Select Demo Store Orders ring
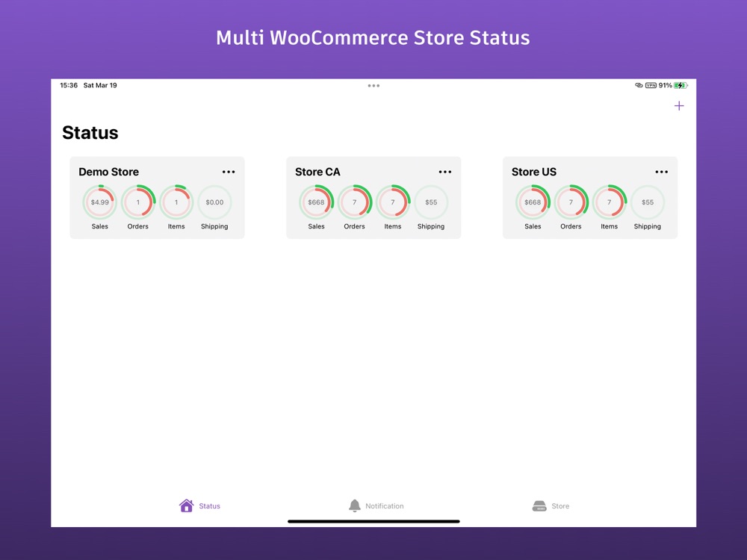The width and height of the screenshot is (747, 560). [x=138, y=202]
